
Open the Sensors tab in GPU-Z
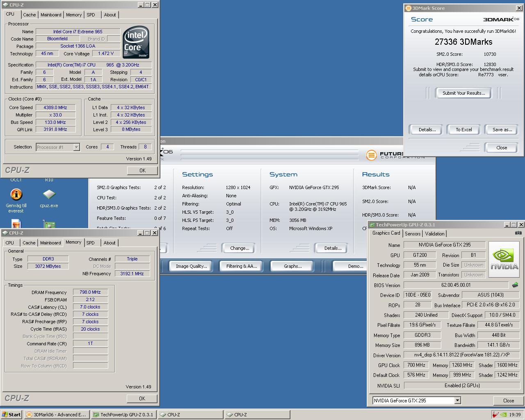click(413, 234)
